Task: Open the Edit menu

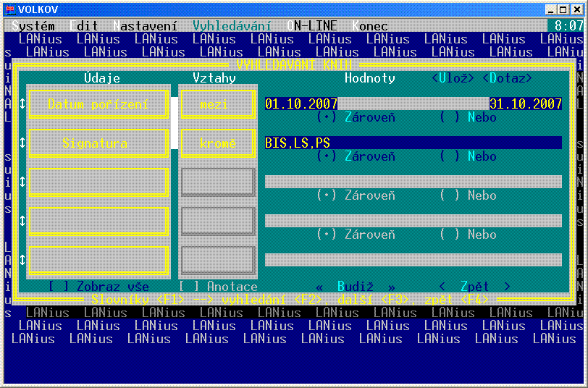Action: point(84,26)
